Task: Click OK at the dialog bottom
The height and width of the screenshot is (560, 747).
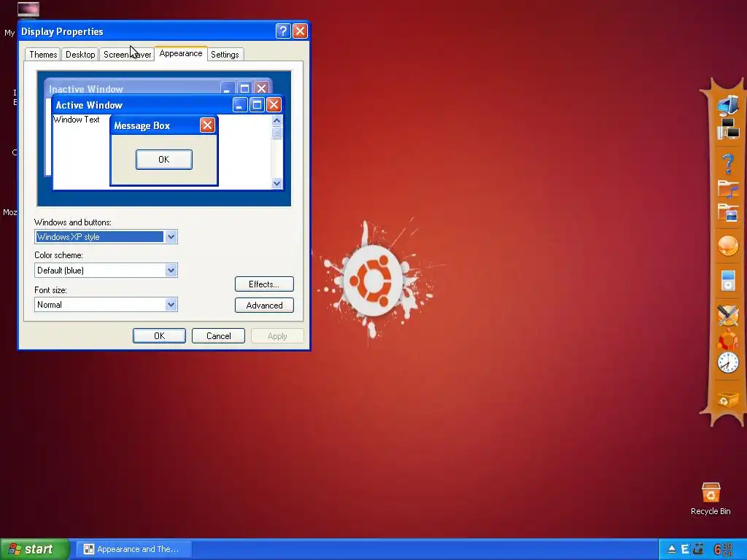Action: pos(159,335)
